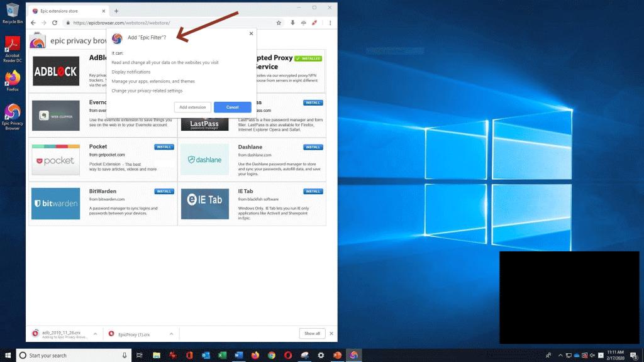The image size is (644, 362).
Task: Open the browser three-dot menu
Action: (x=330, y=23)
